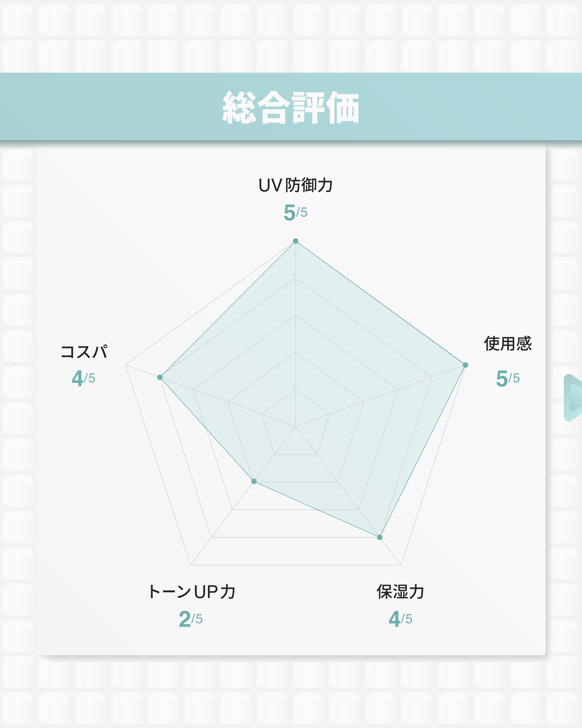Click the center origin of radar chart
The width and height of the screenshot is (582, 728).
[296, 426]
